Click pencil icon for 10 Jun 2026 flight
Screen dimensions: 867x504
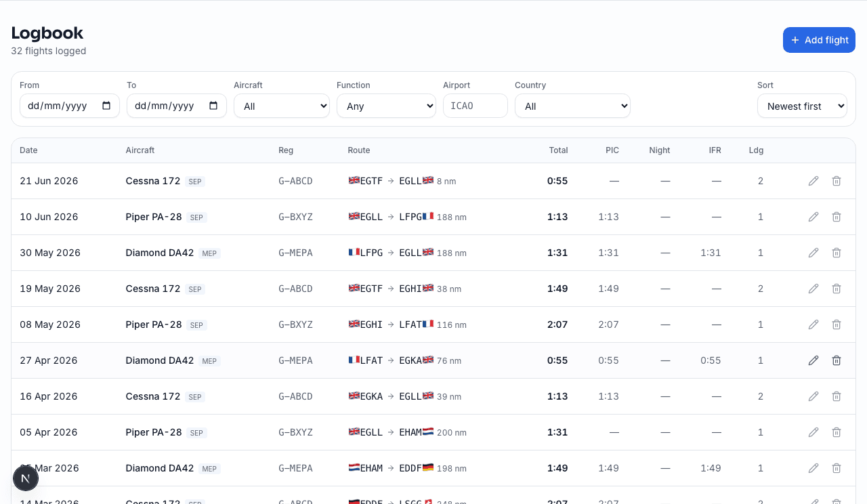pos(813,217)
